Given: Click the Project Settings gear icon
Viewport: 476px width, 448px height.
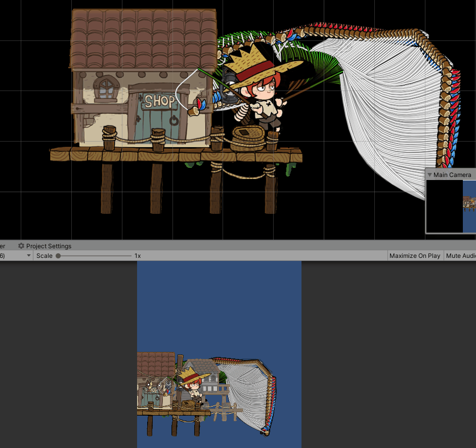Looking at the screenshot, I should tap(21, 246).
